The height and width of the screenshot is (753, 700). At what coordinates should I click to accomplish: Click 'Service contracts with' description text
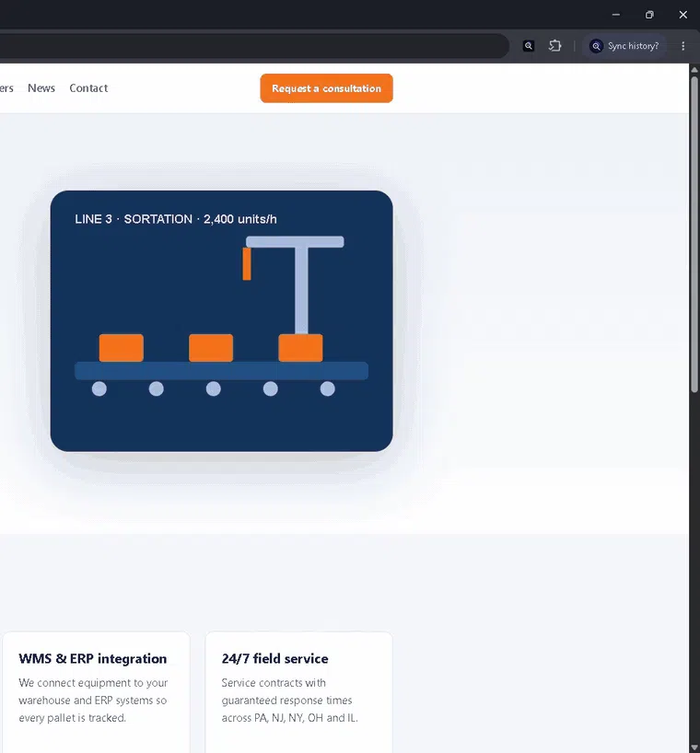pos(274,683)
